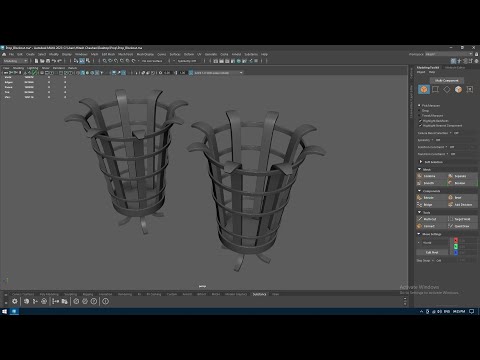The height and width of the screenshot is (360, 480).
Task: Open the Edit menu
Action: coord(20,54)
